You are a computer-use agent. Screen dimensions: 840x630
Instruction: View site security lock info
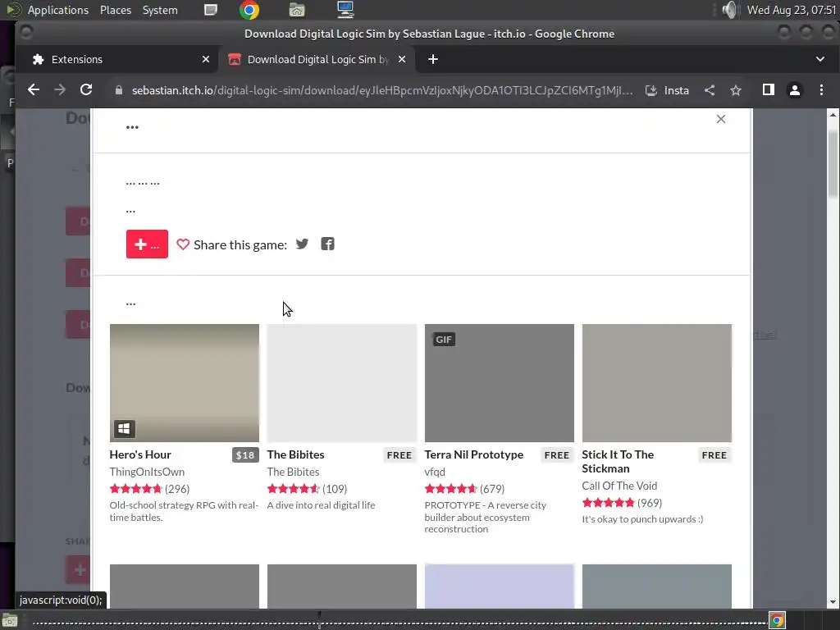tap(119, 90)
